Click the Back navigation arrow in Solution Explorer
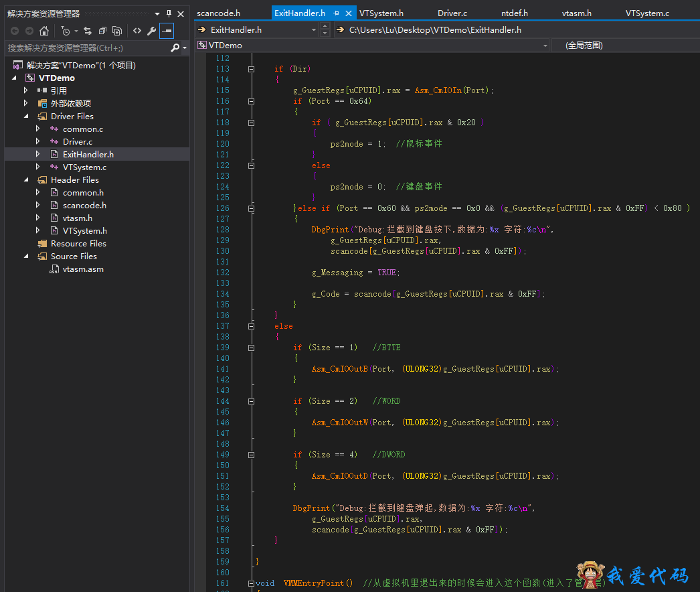This screenshot has width=700, height=592. click(x=15, y=31)
